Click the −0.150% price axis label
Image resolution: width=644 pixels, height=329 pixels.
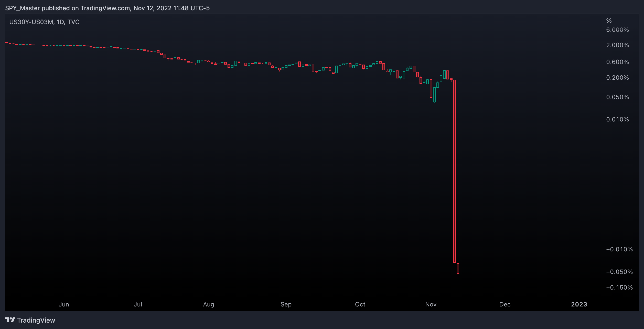[619, 287]
